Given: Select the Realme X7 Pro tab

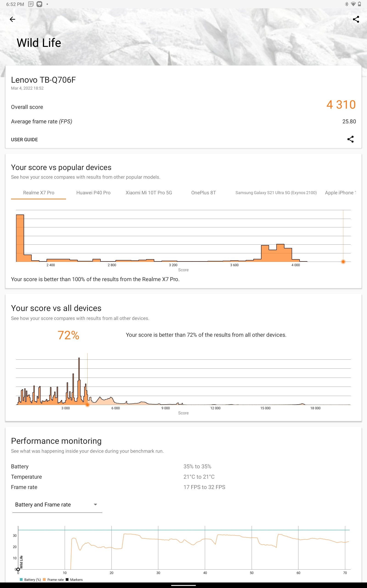Looking at the screenshot, I should coord(39,193).
